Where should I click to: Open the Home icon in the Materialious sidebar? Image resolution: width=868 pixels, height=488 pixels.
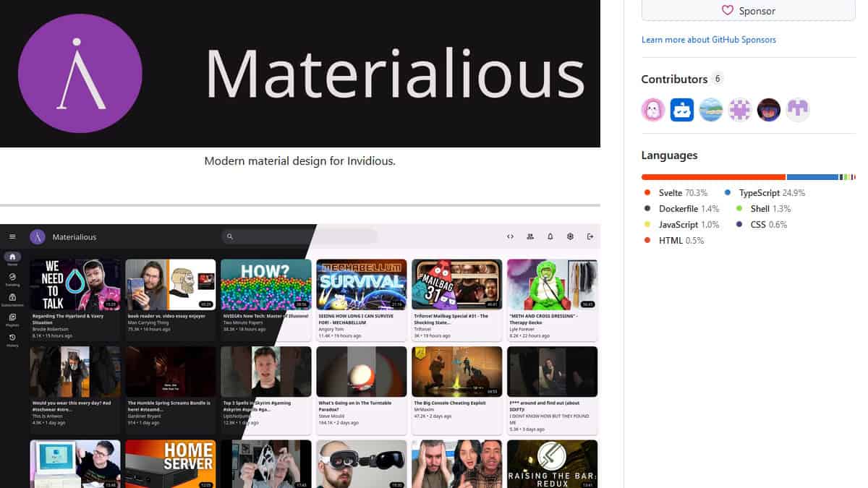(12, 256)
